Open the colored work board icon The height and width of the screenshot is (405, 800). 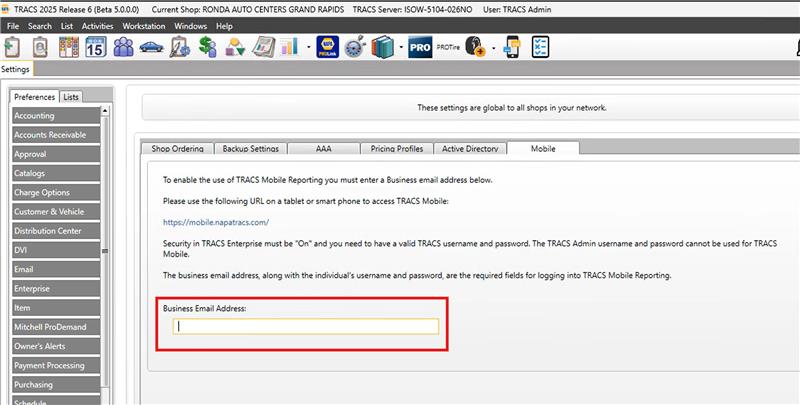tap(68, 47)
